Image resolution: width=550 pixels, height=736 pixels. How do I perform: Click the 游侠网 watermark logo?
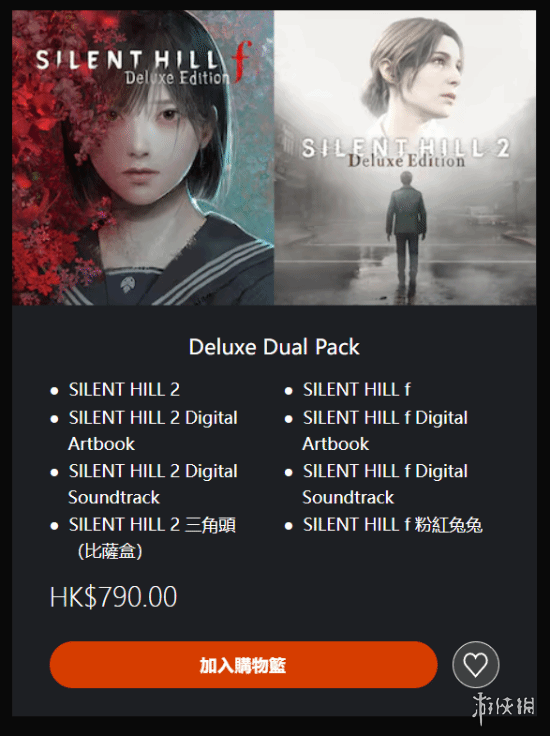point(503,708)
